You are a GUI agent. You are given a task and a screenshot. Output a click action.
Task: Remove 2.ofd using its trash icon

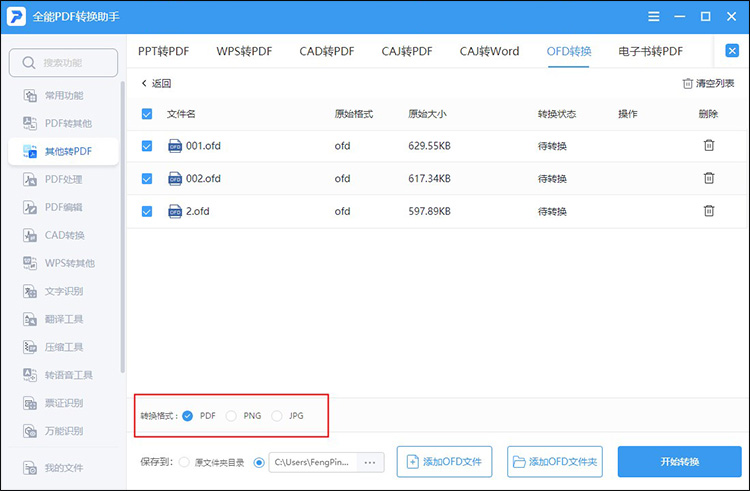708,211
